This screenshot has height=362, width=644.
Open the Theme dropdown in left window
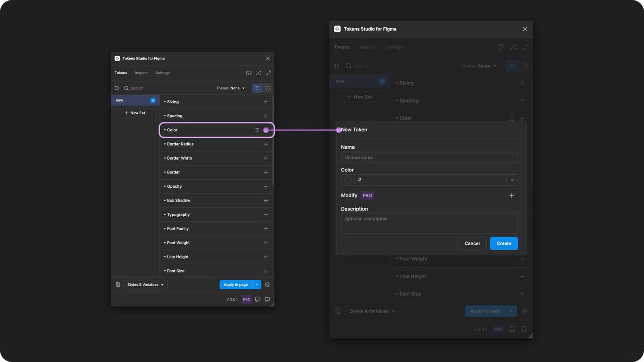[x=231, y=88]
